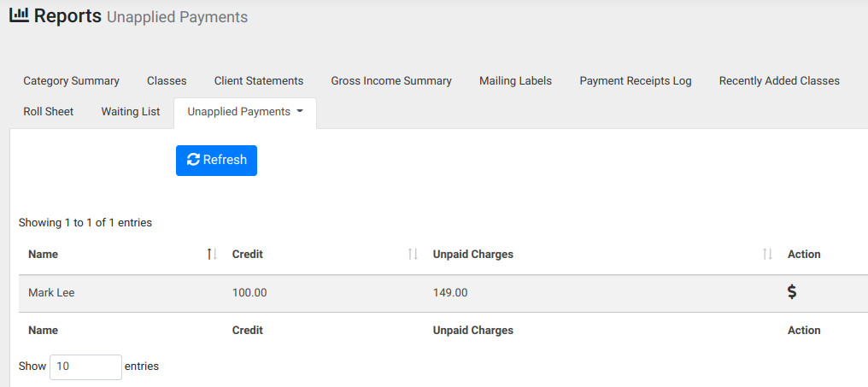Screen dimensions: 868x387
Task: Click the Show entries number field
Action: point(85,366)
